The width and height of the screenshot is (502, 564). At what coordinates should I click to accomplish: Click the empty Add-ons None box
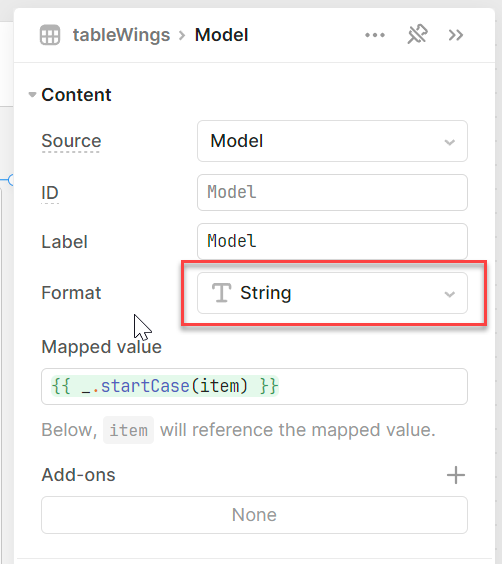click(254, 515)
